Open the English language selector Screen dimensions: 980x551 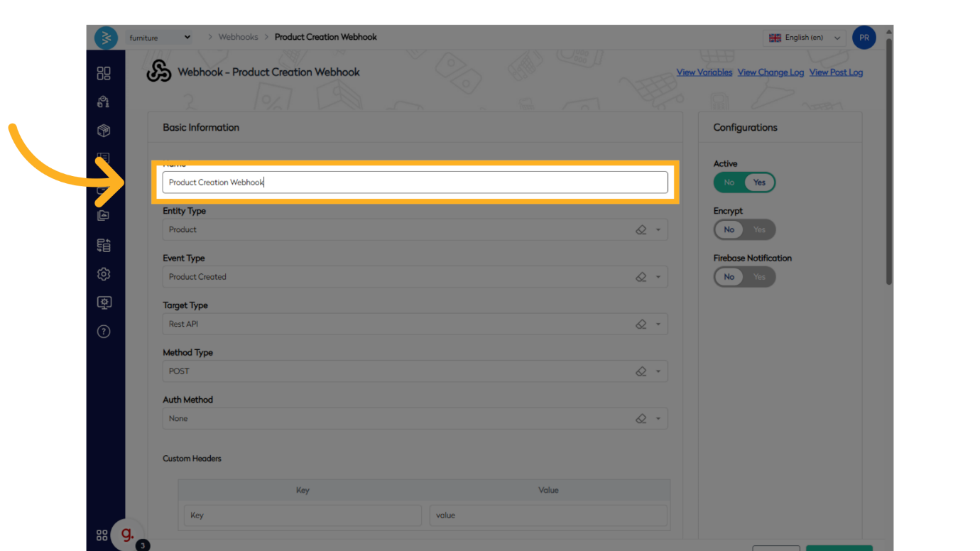pos(804,38)
